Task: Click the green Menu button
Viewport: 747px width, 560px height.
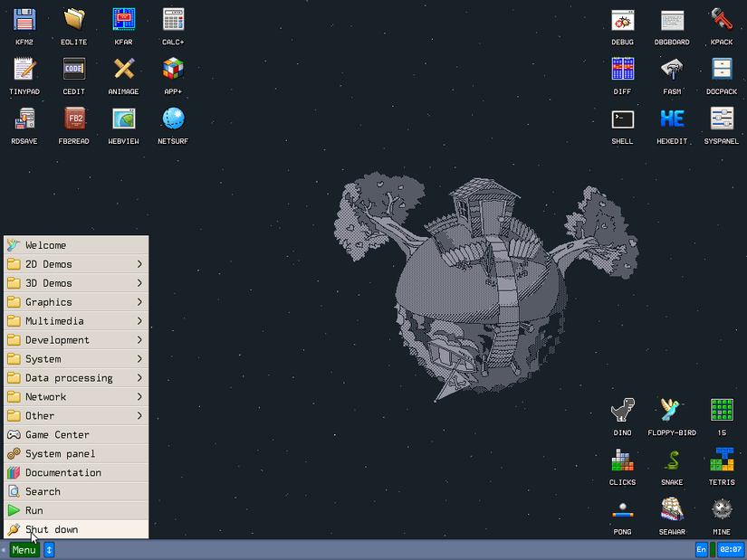Action: [x=24, y=550]
